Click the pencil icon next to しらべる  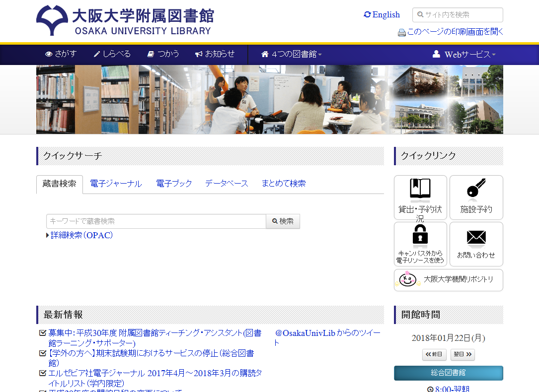97,54
